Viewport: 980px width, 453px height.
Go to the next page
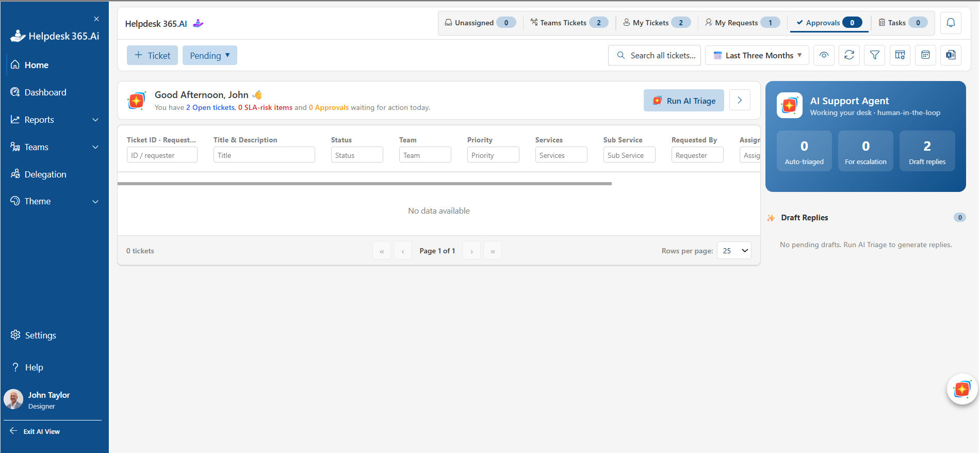click(x=471, y=251)
